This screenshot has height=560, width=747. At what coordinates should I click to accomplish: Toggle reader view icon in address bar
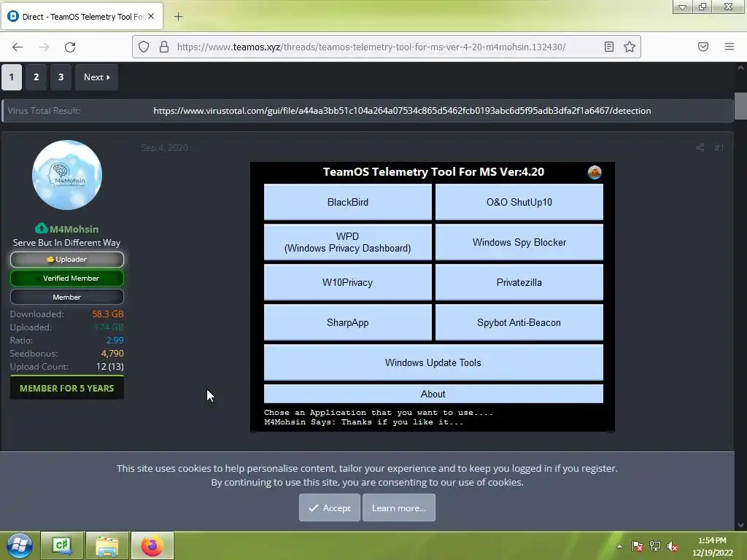(x=609, y=47)
